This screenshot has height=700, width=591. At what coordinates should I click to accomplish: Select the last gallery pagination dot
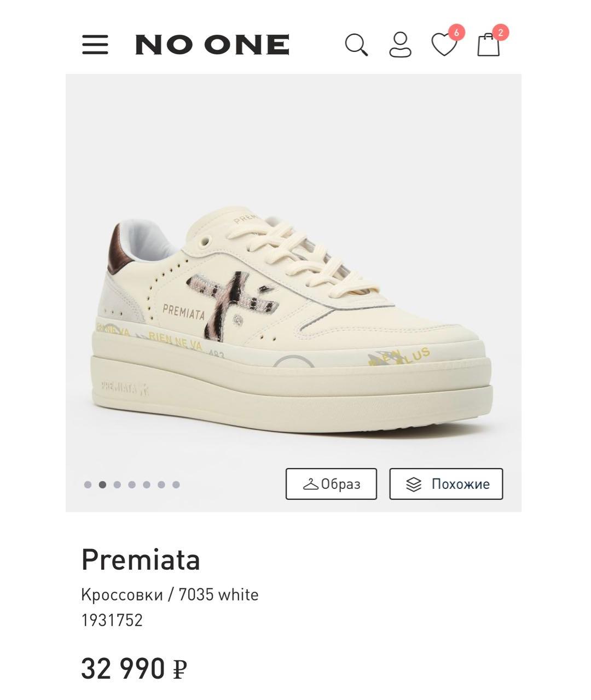pos(176,485)
